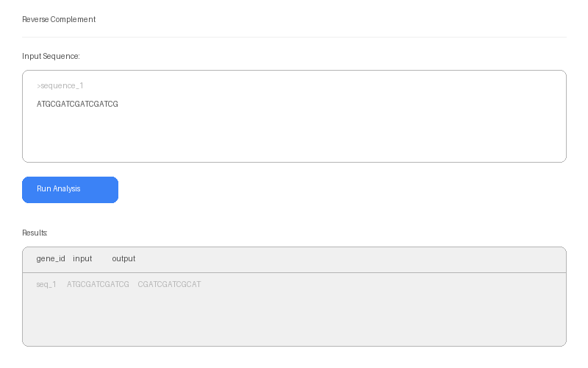Click the input column header in results

coord(82,259)
